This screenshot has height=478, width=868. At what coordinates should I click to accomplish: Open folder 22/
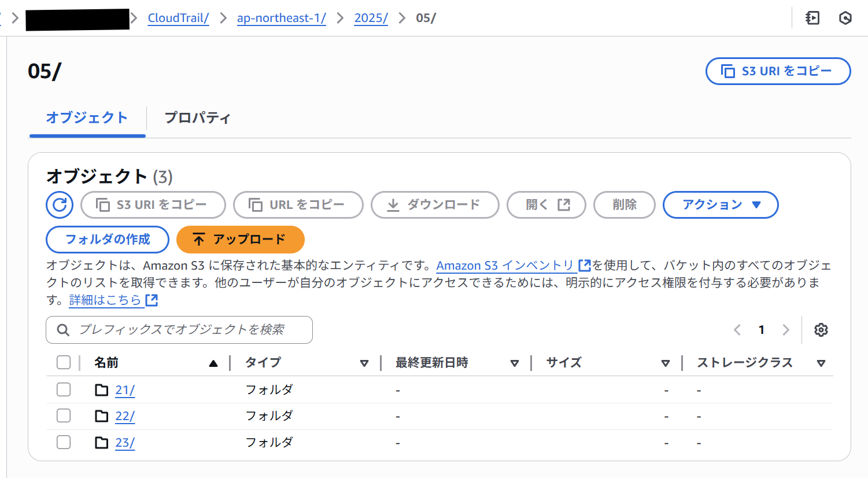click(x=125, y=416)
